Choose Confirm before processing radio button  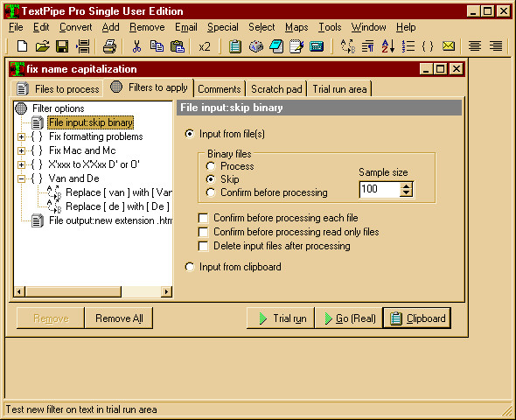(211, 192)
